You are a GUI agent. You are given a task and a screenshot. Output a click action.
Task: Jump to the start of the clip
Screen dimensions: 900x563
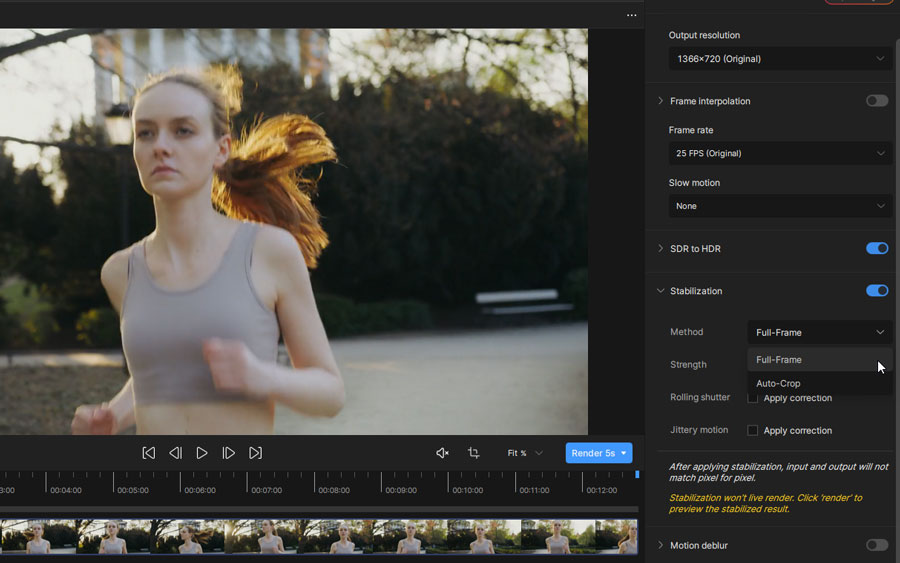(x=149, y=453)
